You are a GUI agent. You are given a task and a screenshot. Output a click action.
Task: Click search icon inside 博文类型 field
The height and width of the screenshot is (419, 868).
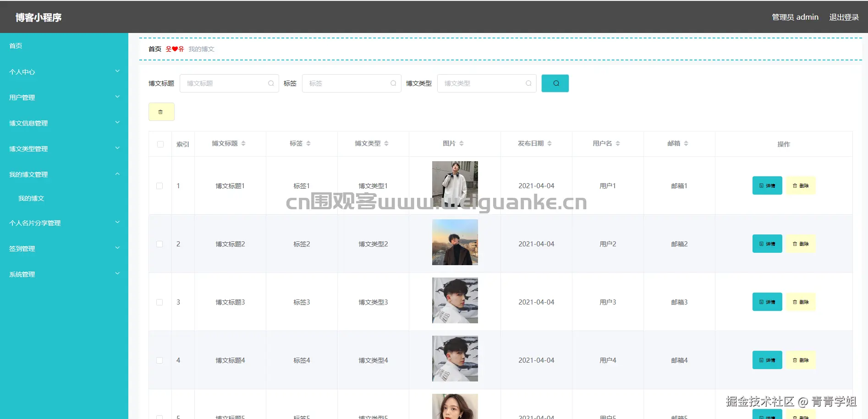(x=528, y=83)
